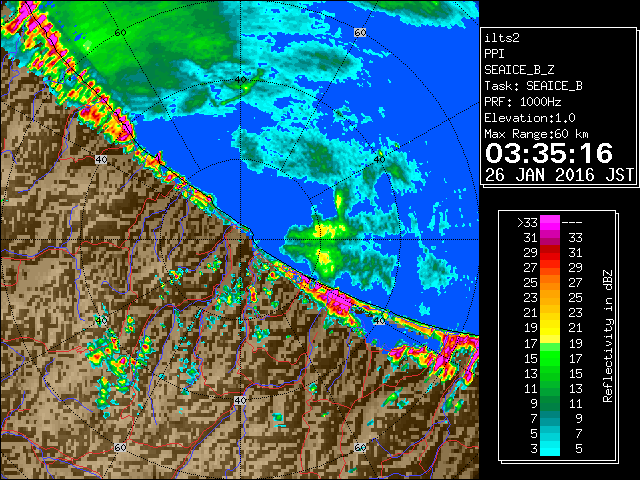This screenshot has height=480, width=640.
Task: Click the product name 'SEAICE_B_Z'
Action: click(519, 70)
